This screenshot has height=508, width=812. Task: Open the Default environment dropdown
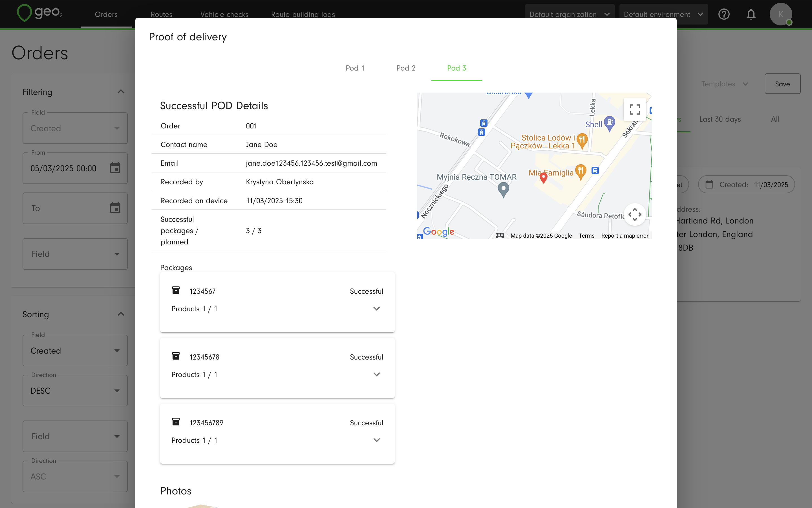[x=663, y=14]
